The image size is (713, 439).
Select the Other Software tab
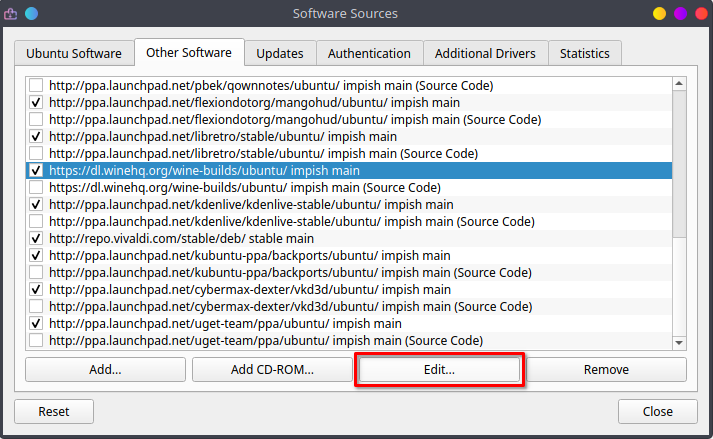coord(189,52)
